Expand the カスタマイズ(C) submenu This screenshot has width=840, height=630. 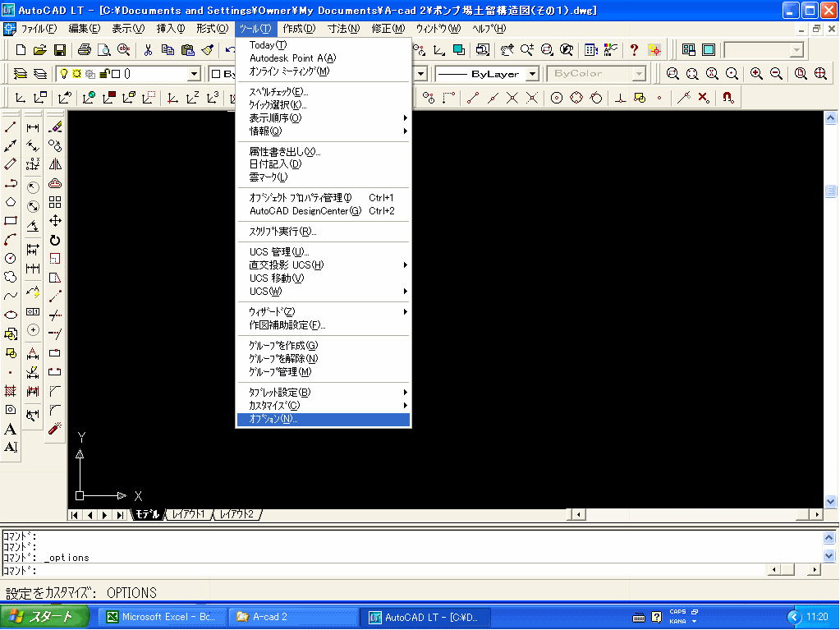tap(323, 406)
